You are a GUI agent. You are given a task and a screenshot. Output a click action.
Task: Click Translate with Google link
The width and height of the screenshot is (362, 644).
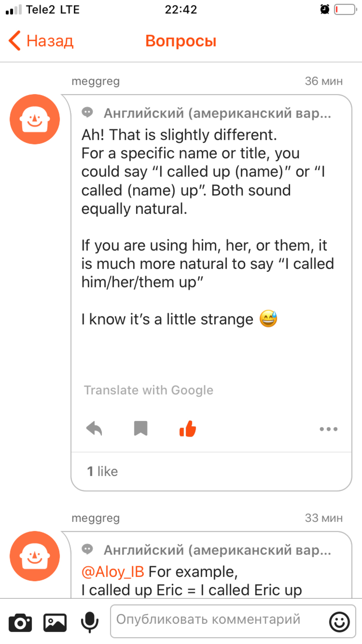[x=148, y=390]
